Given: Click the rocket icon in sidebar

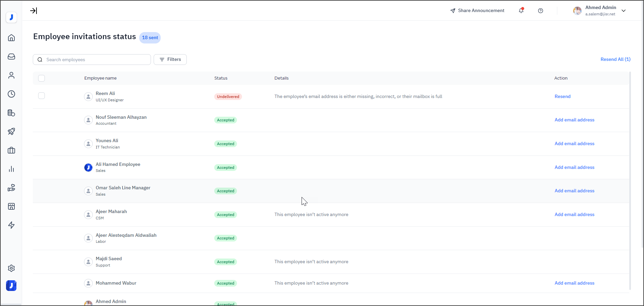Looking at the screenshot, I should 11,131.
